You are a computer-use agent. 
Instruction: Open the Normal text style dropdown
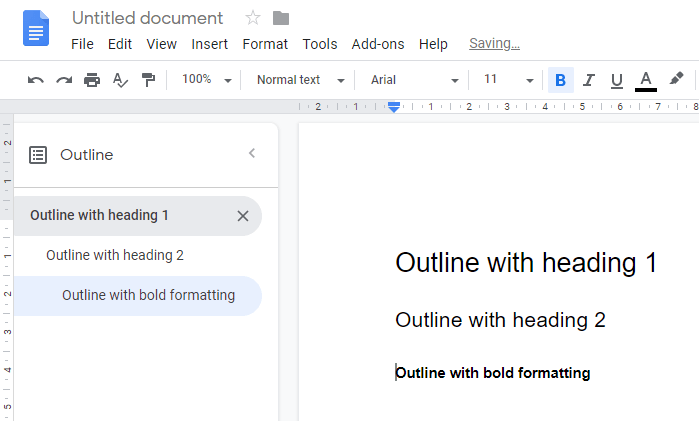(x=301, y=80)
